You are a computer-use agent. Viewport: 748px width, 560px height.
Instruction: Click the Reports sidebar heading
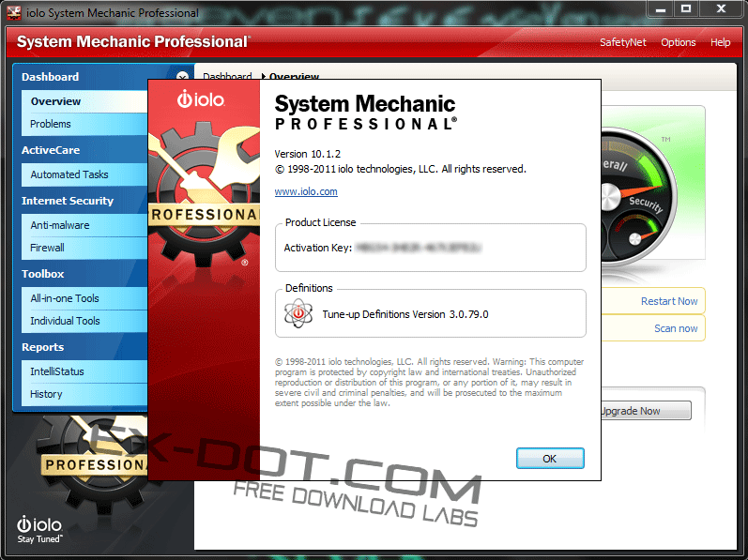(x=42, y=347)
